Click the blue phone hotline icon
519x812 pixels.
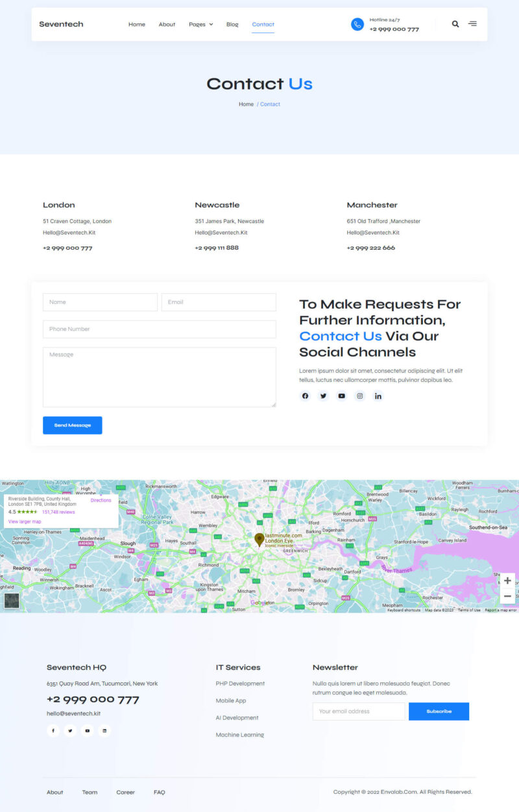(357, 24)
